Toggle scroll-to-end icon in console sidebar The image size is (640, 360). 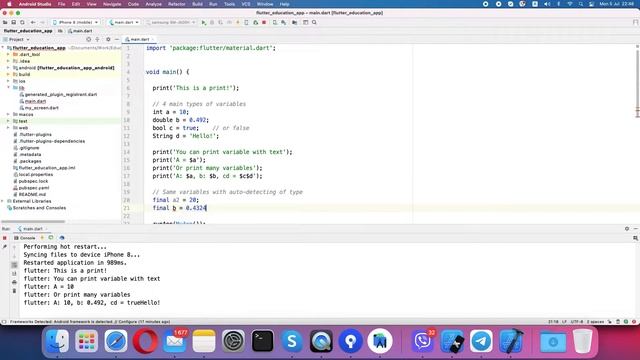[14, 273]
